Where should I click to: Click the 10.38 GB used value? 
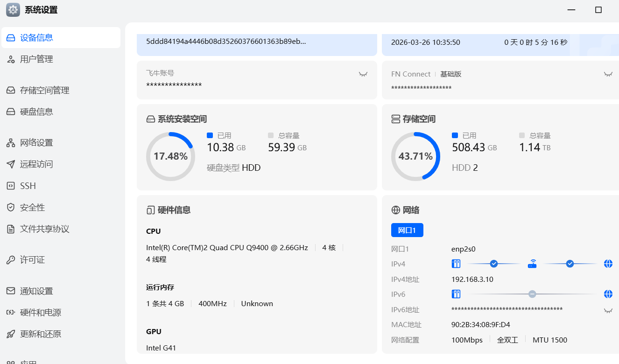pyautogui.click(x=226, y=147)
